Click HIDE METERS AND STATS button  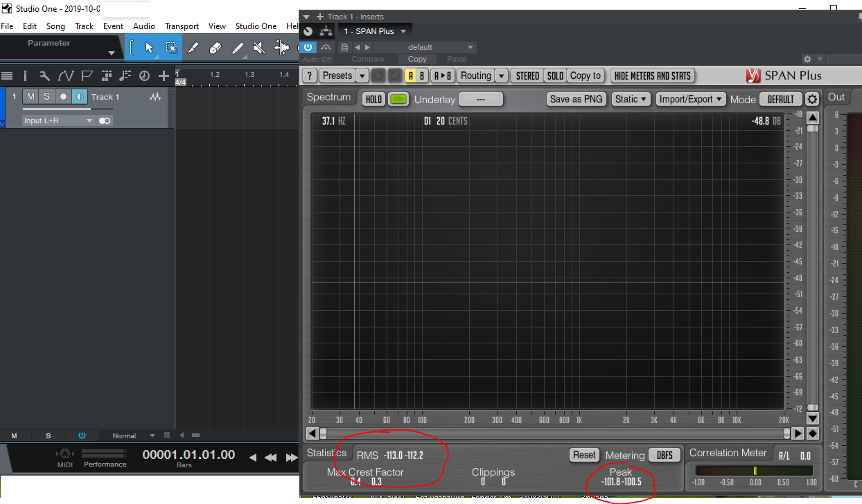(653, 75)
